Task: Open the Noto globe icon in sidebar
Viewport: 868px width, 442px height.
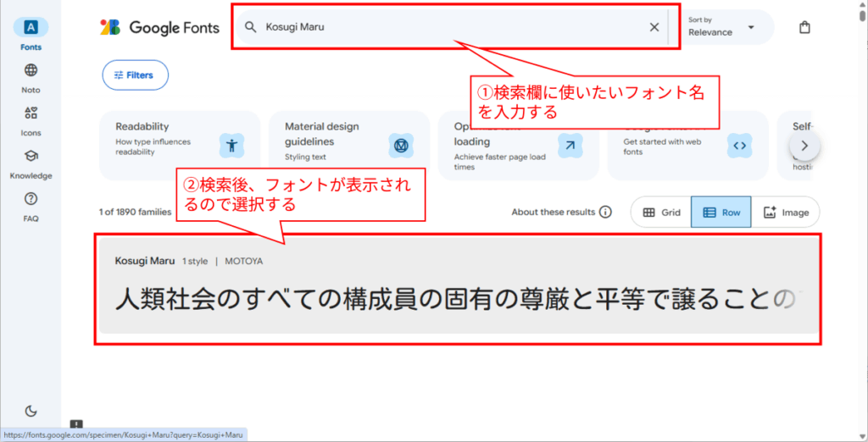Action: [x=31, y=70]
